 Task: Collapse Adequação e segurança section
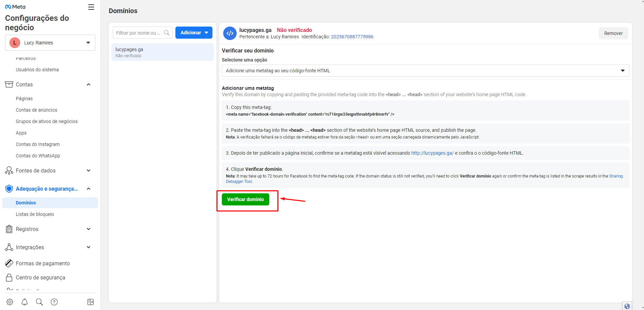pos(89,189)
